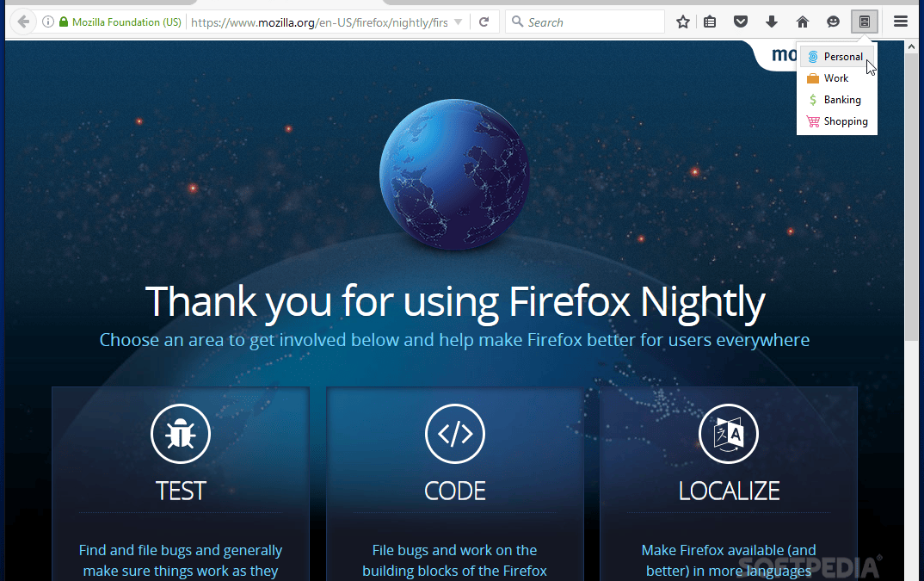Click 'Thank you for using Firefox Nightly' heading
The height and width of the screenshot is (581, 924).
455,301
